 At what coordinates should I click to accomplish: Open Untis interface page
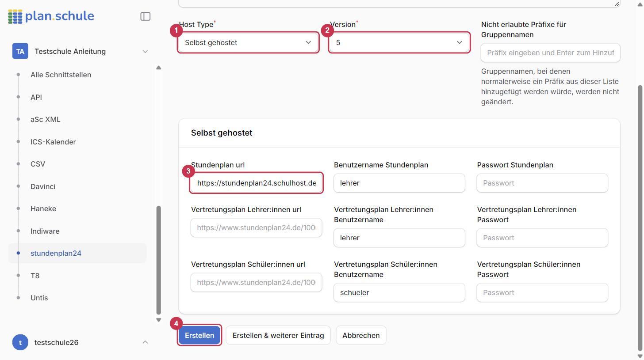39,298
